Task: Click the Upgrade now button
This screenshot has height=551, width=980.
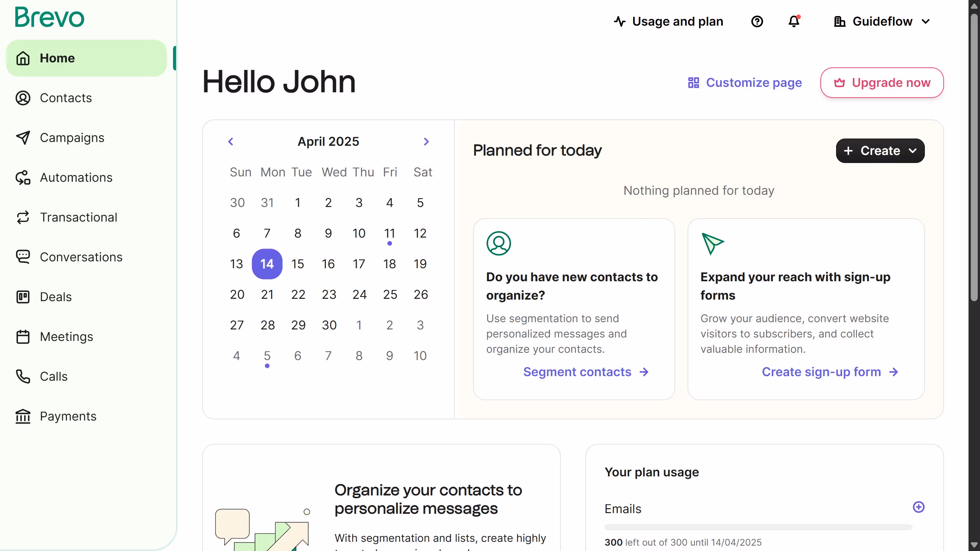Action: 882,83
